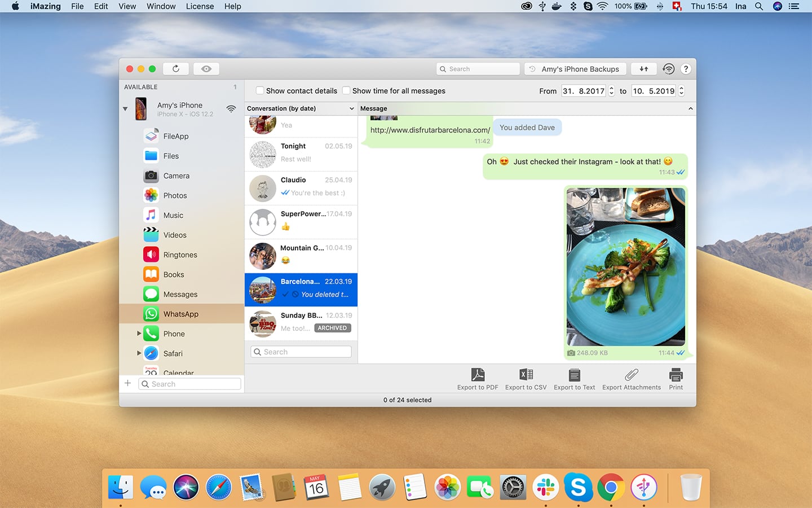Image resolution: width=812 pixels, height=508 pixels.
Task: Click the toolbar Search field
Action: [x=478, y=69]
